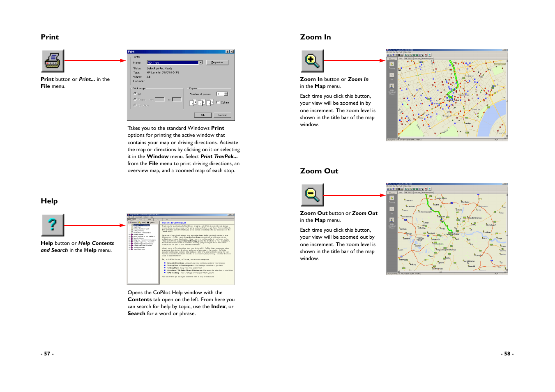Click Live shortcut icon in Zoom Out map window
Viewport: 555px width, 392px height.
[392, 209]
